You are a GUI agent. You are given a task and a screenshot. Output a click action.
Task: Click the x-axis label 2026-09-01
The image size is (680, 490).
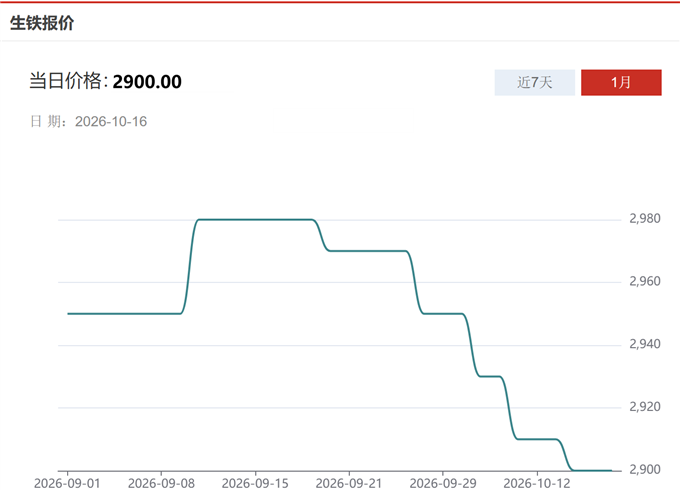pos(67,483)
